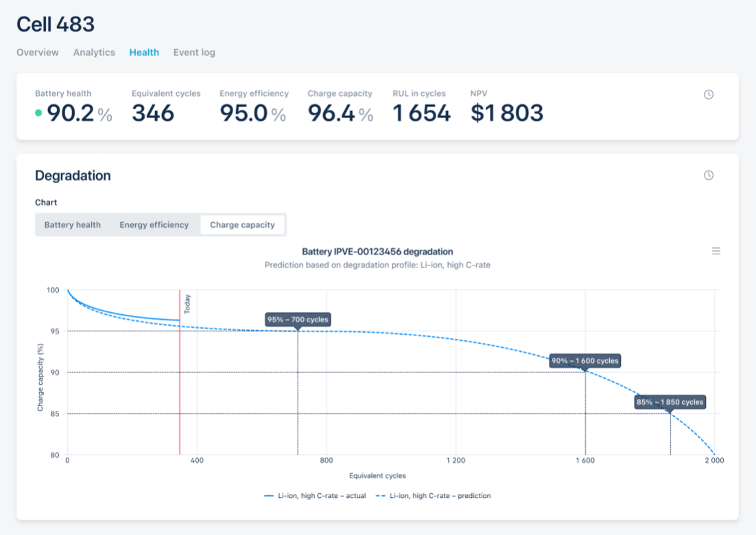
Task: Open the Analytics tab
Action: click(x=94, y=52)
